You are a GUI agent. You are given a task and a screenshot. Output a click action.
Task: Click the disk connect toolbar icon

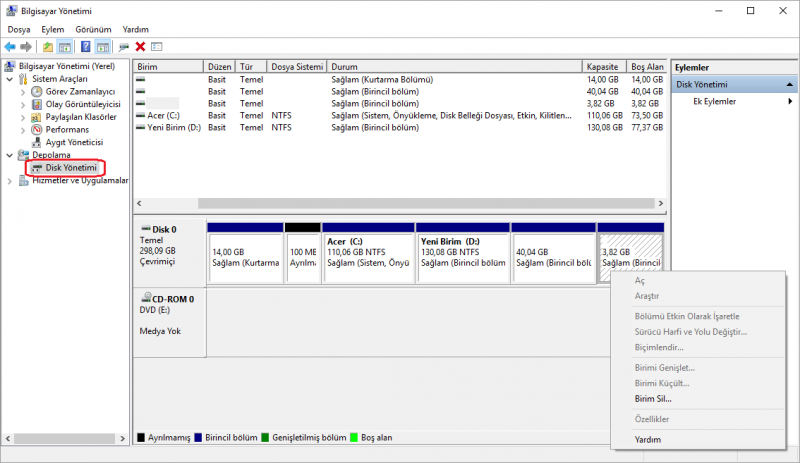click(x=123, y=47)
